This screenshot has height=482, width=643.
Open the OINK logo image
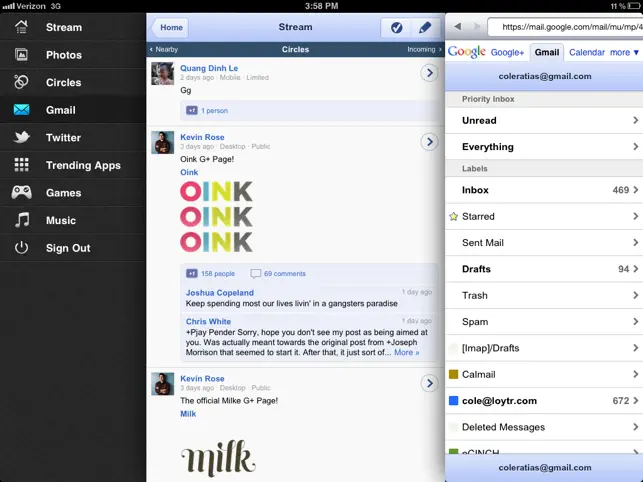[x=216, y=217]
